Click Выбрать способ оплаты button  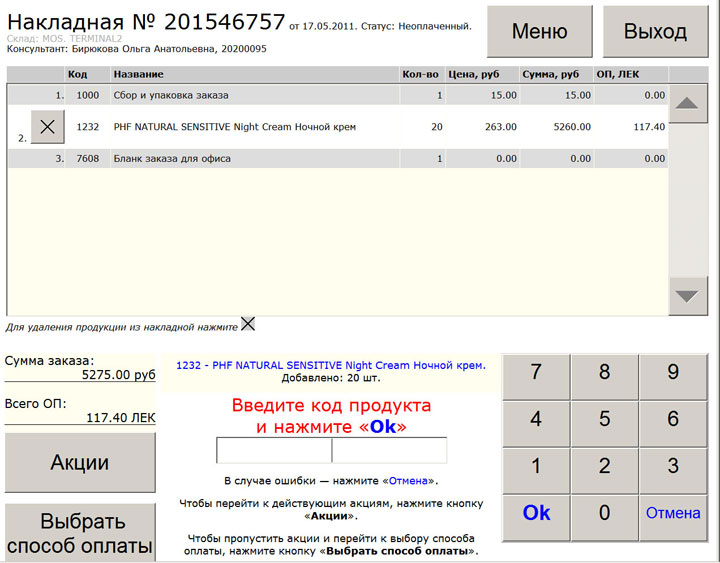pyautogui.click(x=80, y=533)
